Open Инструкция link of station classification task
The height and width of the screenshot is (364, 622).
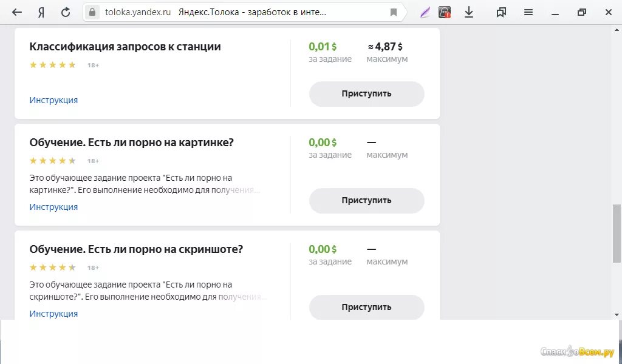click(x=53, y=100)
